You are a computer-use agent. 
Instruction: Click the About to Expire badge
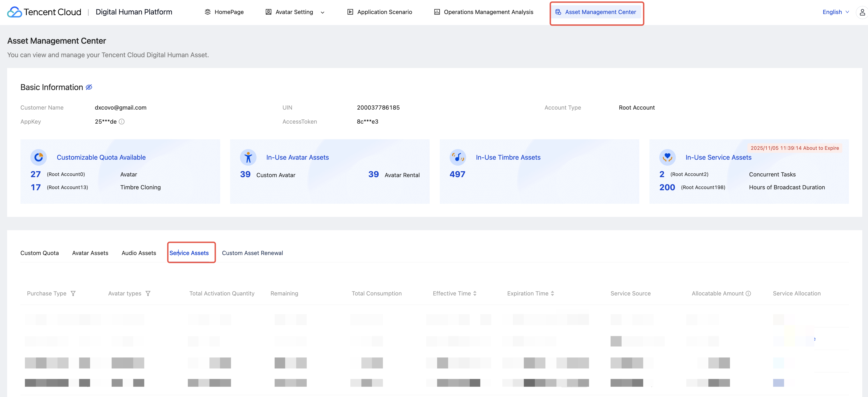[795, 148]
